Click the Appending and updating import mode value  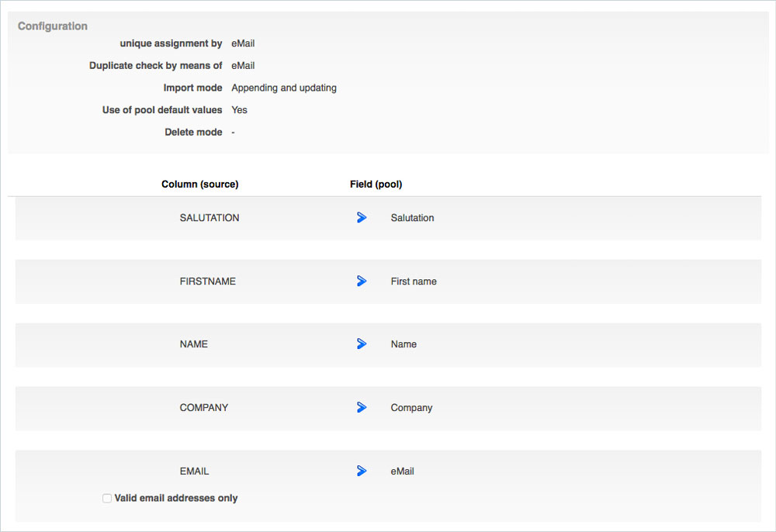pos(284,88)
